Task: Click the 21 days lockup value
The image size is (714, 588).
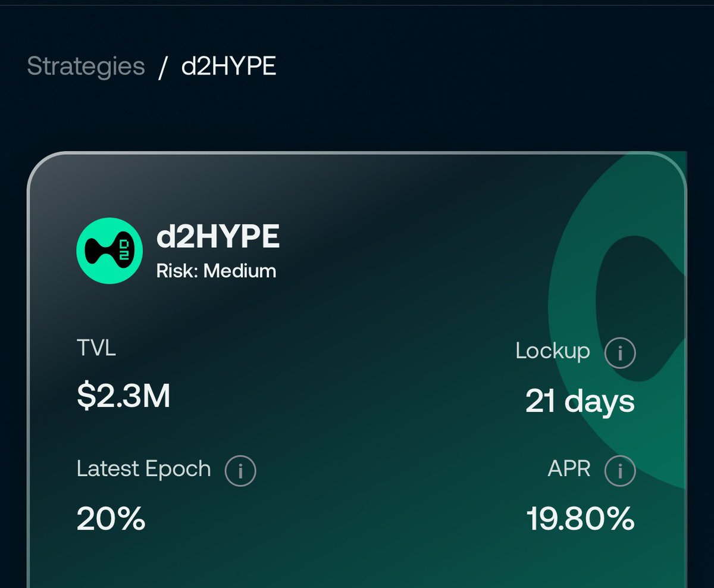Action: 580,401
